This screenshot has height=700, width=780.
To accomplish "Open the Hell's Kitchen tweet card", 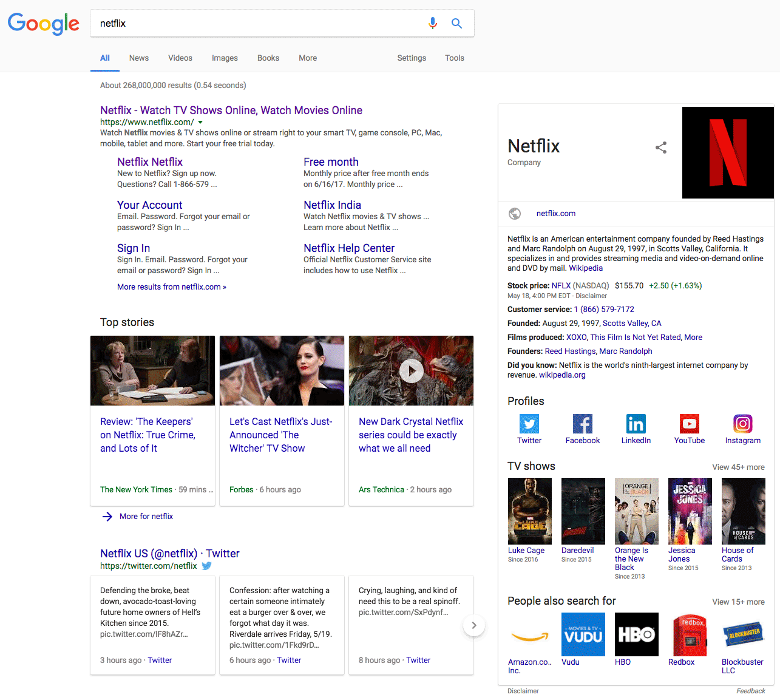I will pos(153,625).
